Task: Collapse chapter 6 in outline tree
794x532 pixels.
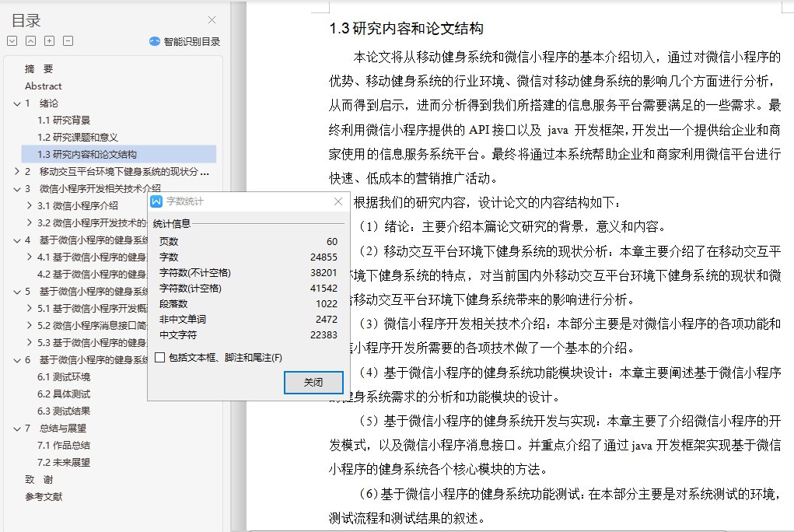Action: pos(16,360)
